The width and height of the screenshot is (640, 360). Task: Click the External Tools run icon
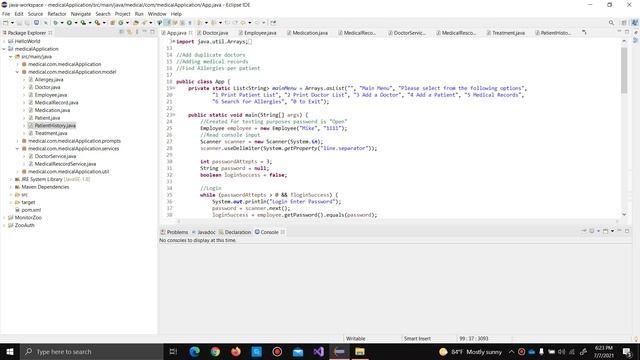(x=97, y=23)
